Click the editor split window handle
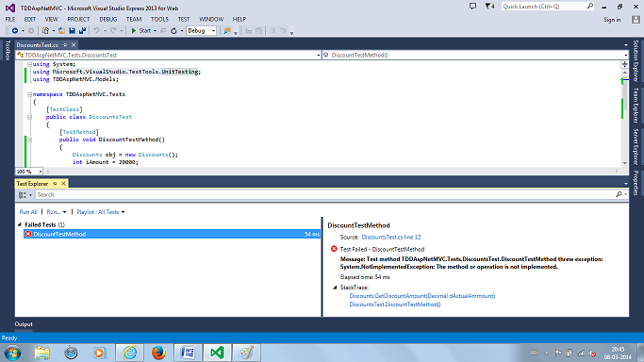The height and width of the screenshot is (362, 644). coord(625,64)
